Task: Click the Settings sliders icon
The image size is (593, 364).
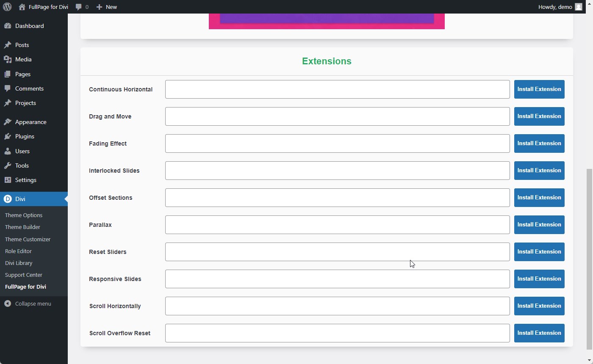Action: pos(8,180)
